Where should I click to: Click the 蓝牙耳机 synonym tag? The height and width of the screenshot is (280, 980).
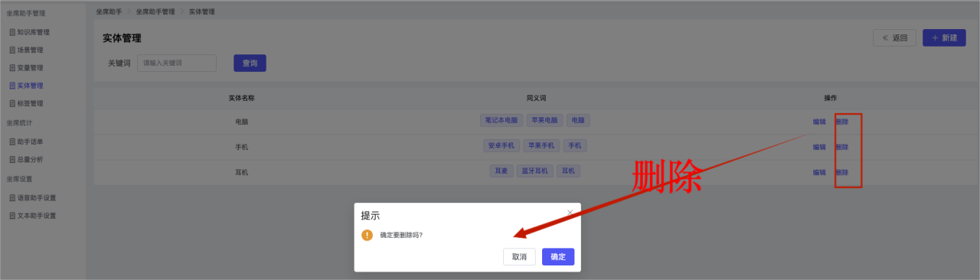[x=535, y=171]
